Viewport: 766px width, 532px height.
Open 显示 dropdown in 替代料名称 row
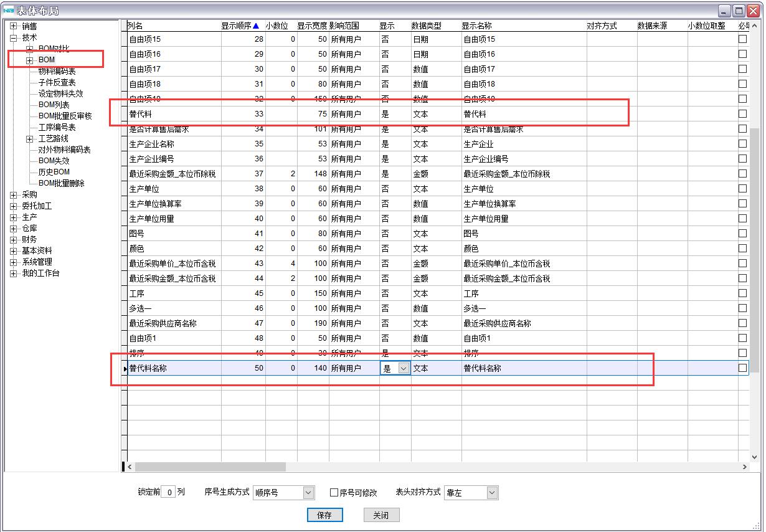404,368
